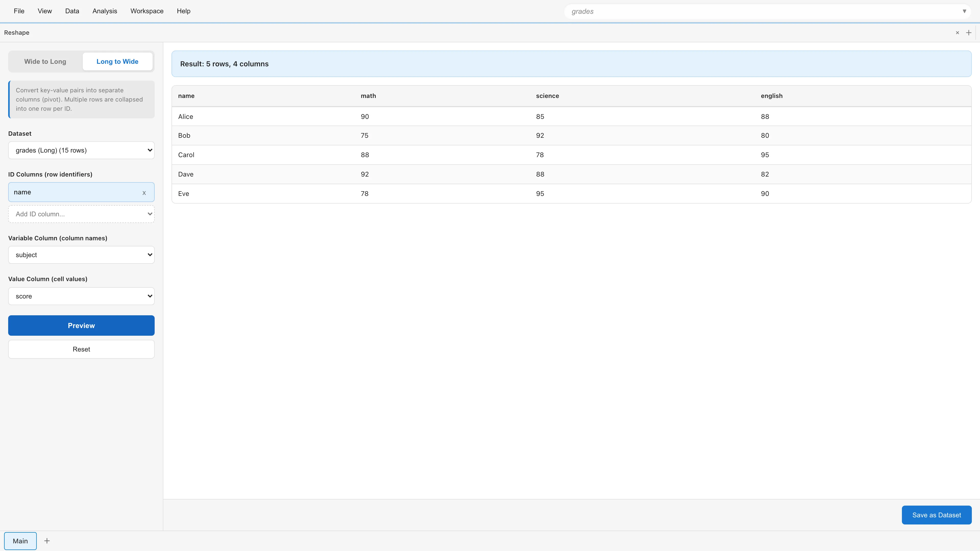Open the File menu
Viewport: 980px width, 551px height.
click(19, 11)
